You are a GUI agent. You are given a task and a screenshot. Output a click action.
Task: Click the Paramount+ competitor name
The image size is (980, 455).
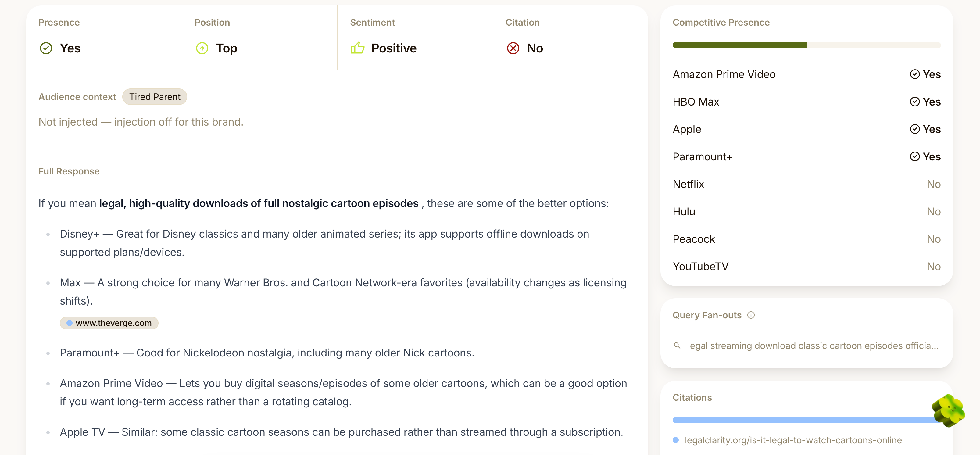(702, 156)
